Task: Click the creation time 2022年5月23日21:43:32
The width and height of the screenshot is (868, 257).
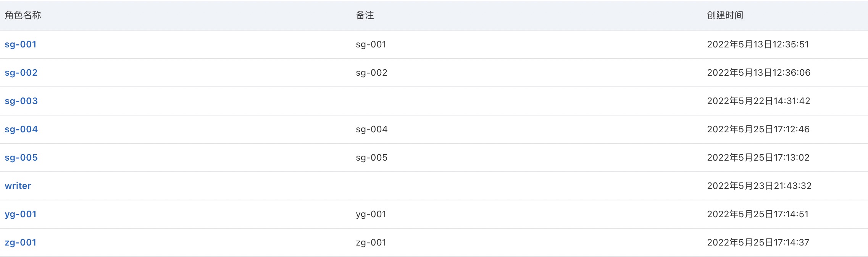Action: (x=759, y=186)
